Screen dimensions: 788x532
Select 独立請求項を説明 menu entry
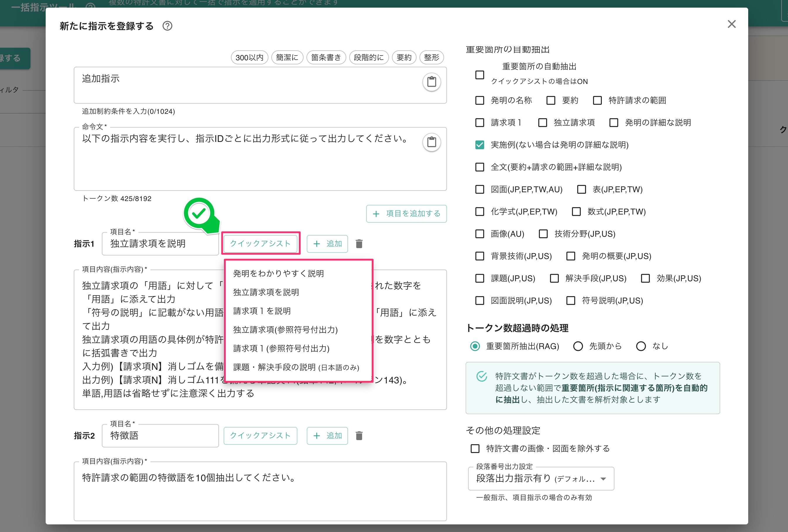point(298,292)
